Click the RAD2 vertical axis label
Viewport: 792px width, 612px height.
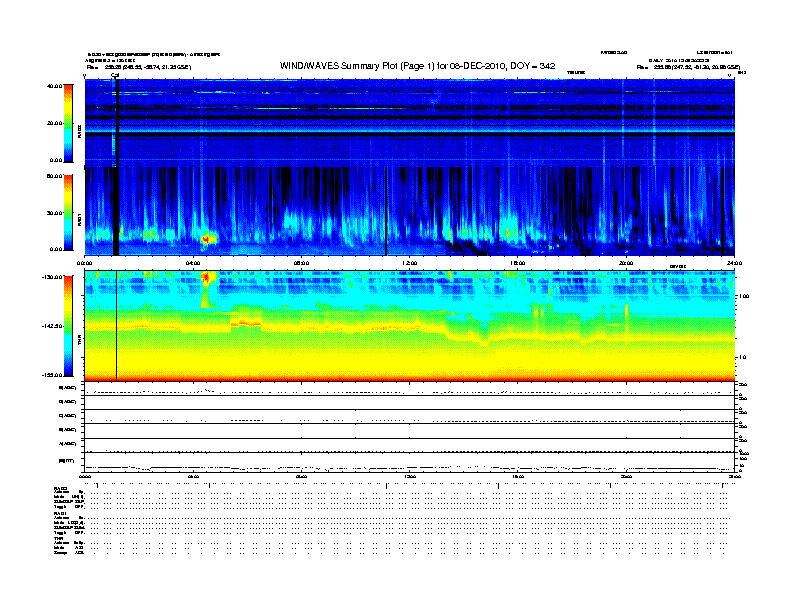pyautogui.click(x=80, y=131)
